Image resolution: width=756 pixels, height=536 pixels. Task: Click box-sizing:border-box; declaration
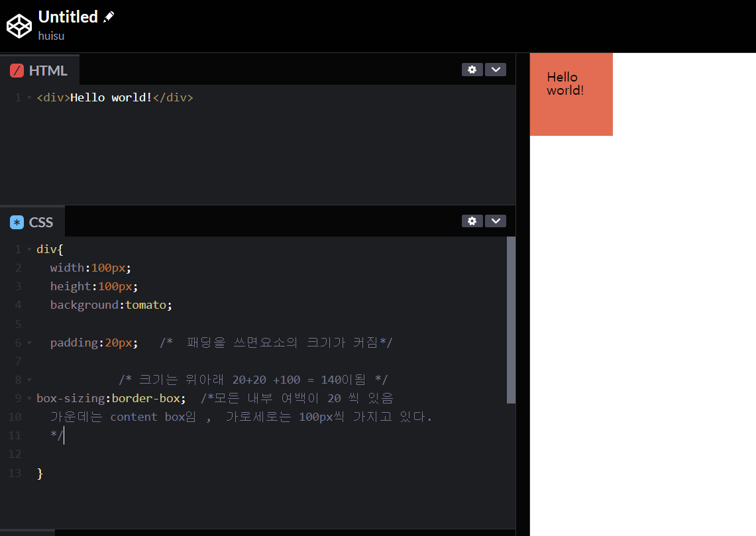pyautogui.click(x=111, y=398)
